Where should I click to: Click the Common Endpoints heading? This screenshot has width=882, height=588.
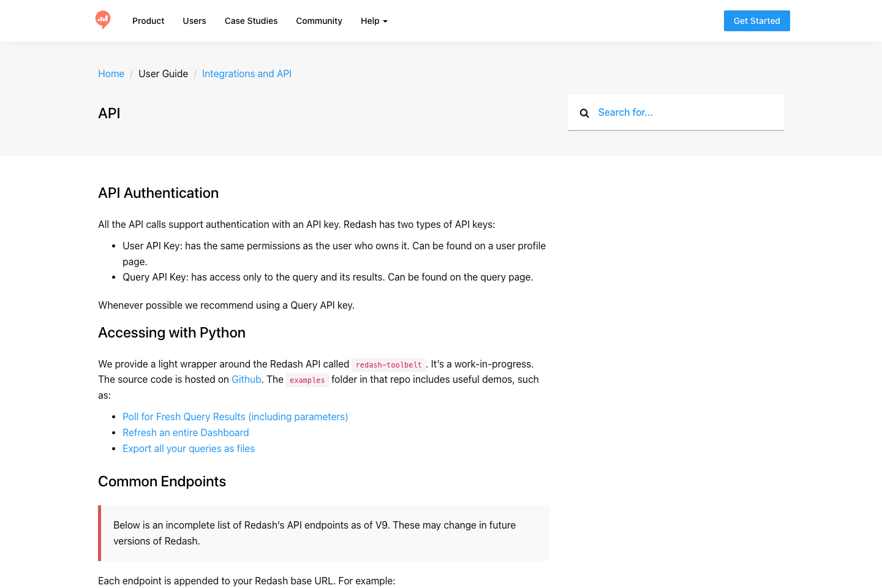[x=162, y=481]
